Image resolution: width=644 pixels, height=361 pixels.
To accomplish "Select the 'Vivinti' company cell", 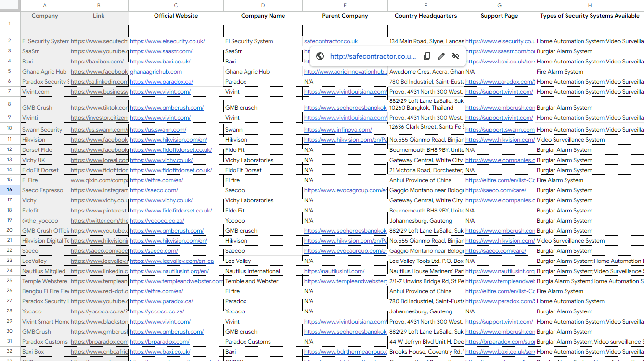I will pos(45,118).
